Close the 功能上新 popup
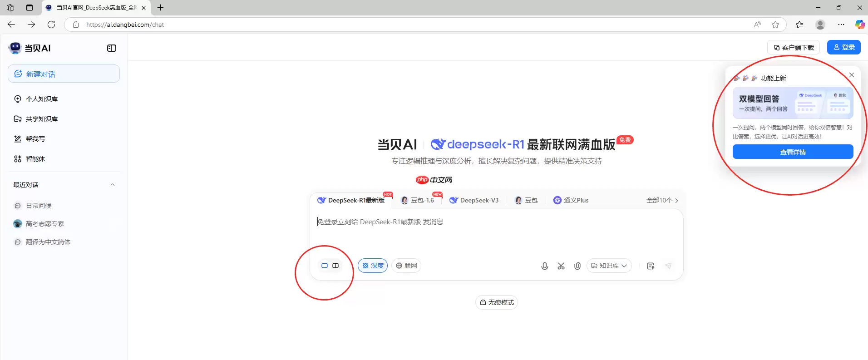 pos(852,75)
